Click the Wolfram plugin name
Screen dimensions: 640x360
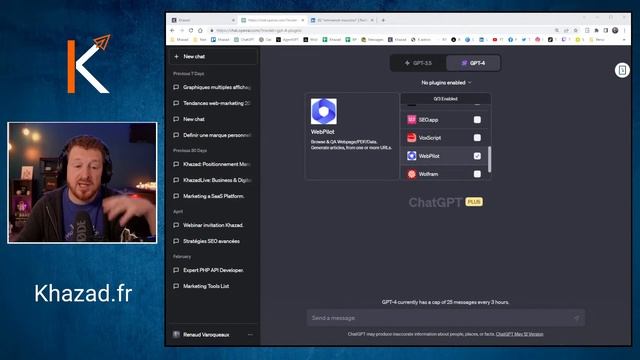click(428, 174)
